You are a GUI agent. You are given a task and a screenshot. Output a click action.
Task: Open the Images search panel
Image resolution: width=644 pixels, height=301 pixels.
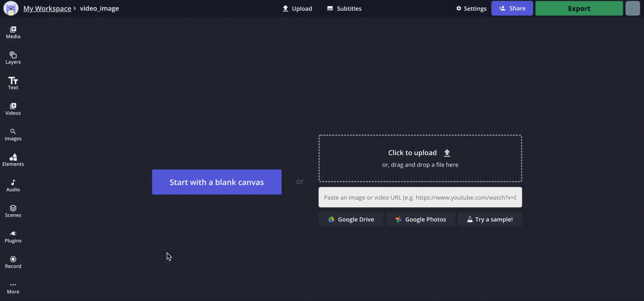13,134
